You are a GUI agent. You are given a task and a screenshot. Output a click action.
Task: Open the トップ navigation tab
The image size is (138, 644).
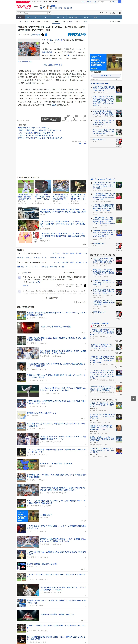pos(20,17)
